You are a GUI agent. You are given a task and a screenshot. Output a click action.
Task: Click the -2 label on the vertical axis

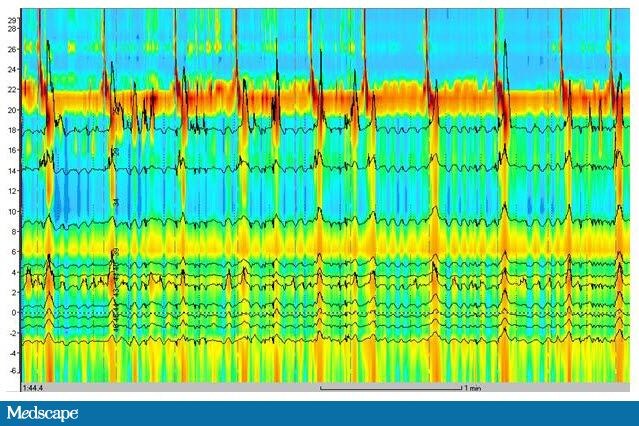click(12, 332)
